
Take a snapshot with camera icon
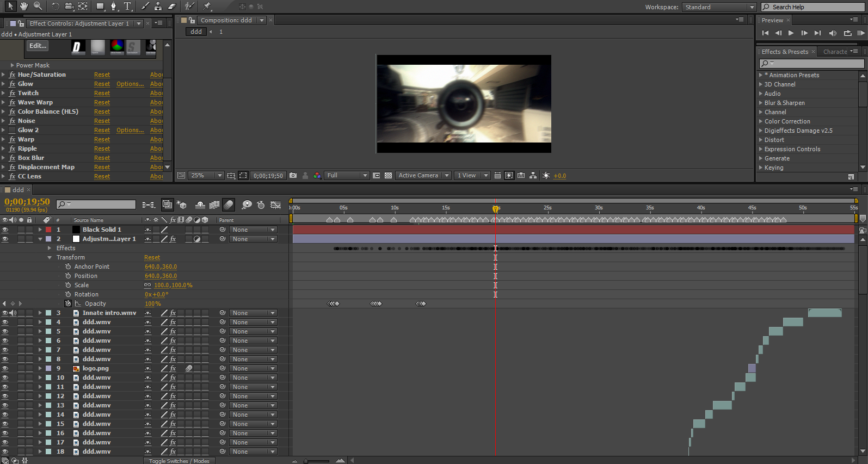293,176
